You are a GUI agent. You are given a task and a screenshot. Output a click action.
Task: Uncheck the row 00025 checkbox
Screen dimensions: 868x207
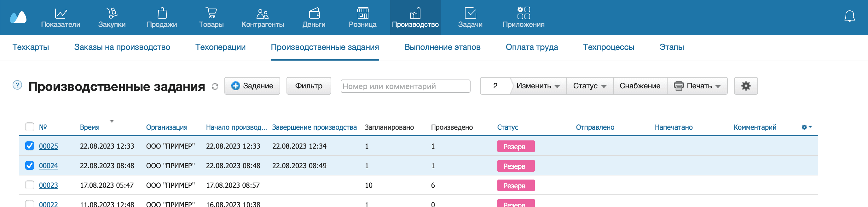pos(30,146)
